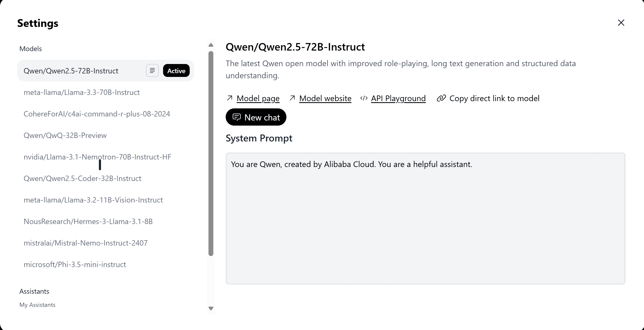The width and height of the screenshot is (644, 330).
Task: Click the models list scrollbar thumb
Action: tap(211, 153)
